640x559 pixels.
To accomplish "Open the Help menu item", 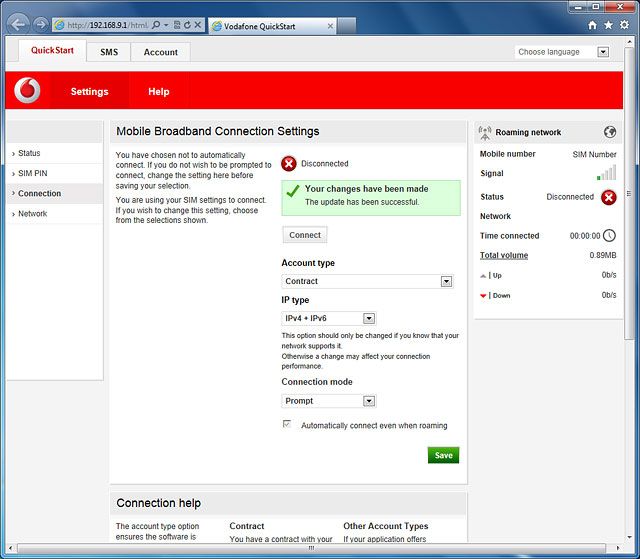I will [159, 91].
